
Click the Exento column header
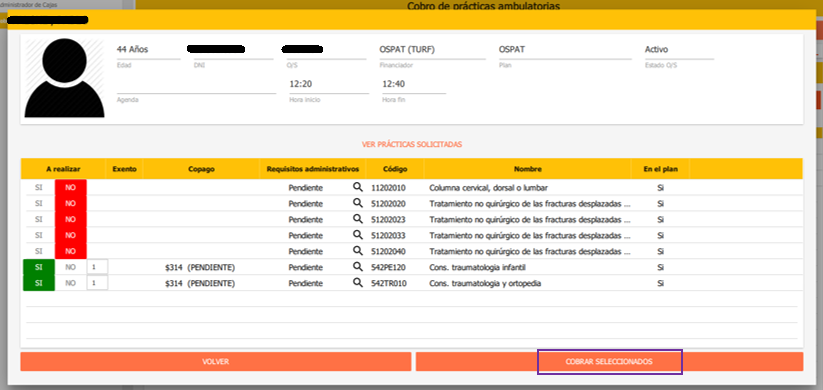click(124, 169)
